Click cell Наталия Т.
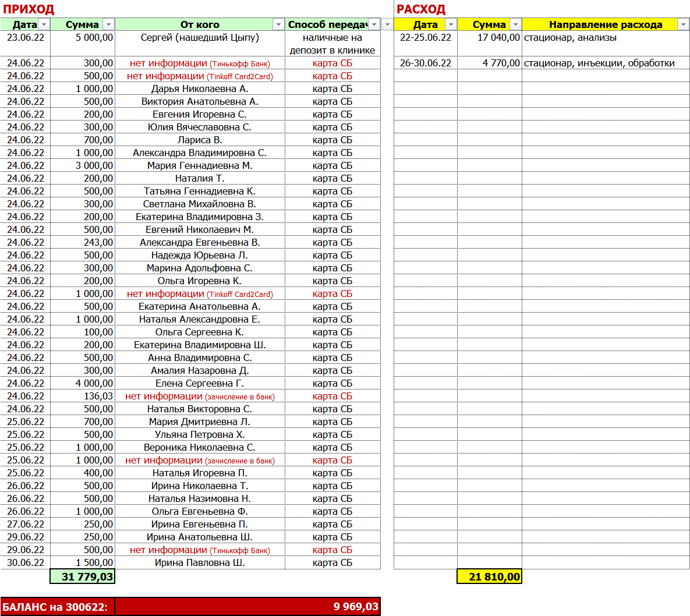Screen dimensions: 690x616 [x=200, y=178]
